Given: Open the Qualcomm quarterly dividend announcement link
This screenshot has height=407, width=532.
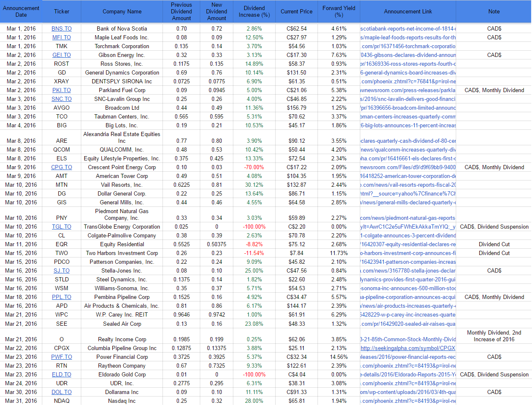Looking at the screenshot, I should 408,149.
